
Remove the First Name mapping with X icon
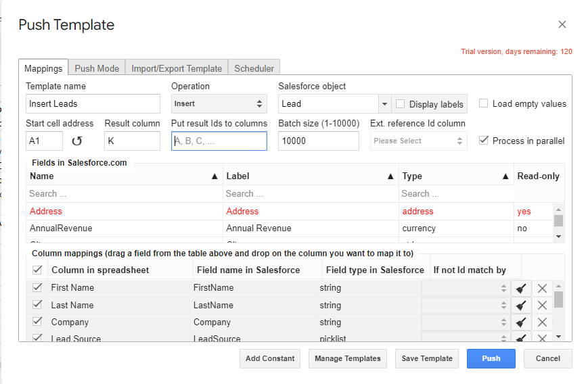coord(542,288)
